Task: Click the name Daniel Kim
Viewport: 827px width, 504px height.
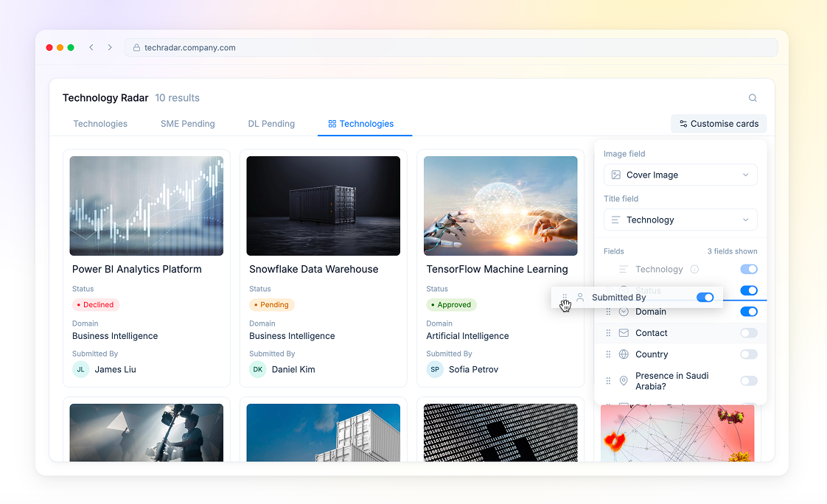Action: [x=293, y=370]
